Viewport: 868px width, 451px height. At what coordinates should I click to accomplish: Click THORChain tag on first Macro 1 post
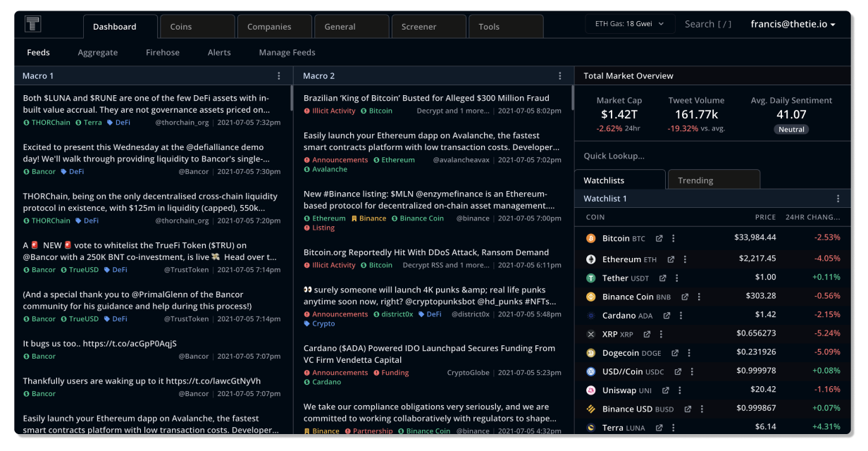(47, 123)
